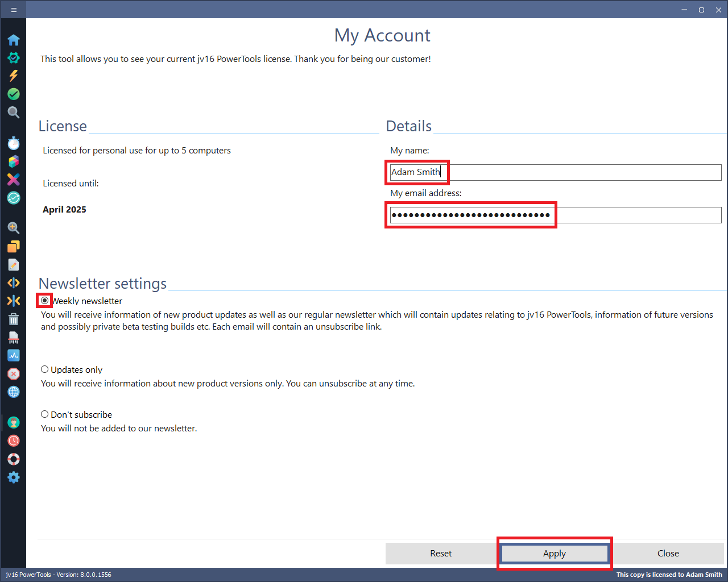Open the globe icon in sidebar

[x=14, y=392]
